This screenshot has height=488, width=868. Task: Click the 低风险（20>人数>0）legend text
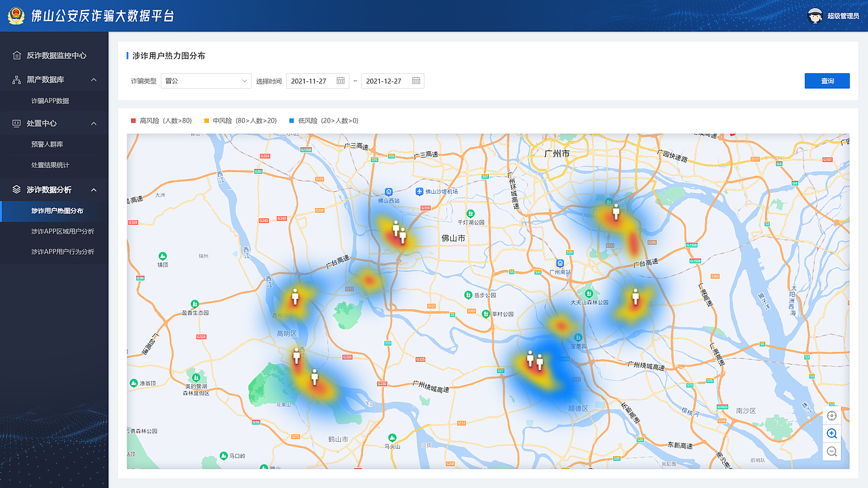click(328, 121)
